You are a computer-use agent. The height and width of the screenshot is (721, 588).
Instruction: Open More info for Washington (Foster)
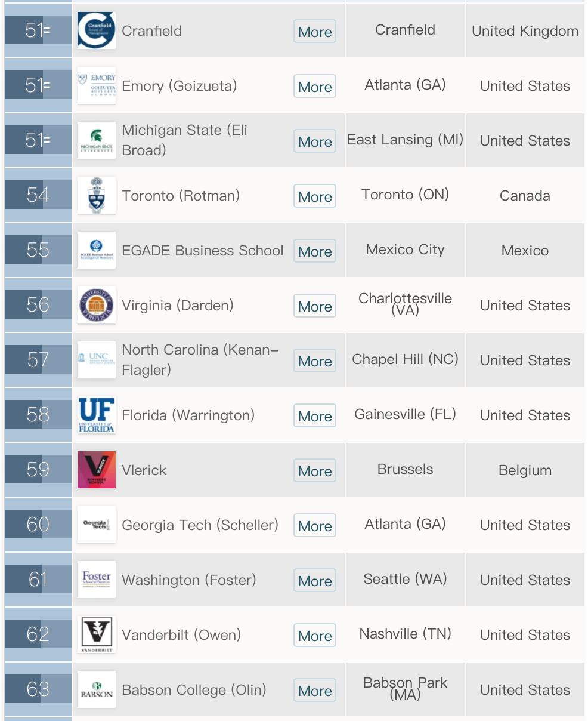315,581
